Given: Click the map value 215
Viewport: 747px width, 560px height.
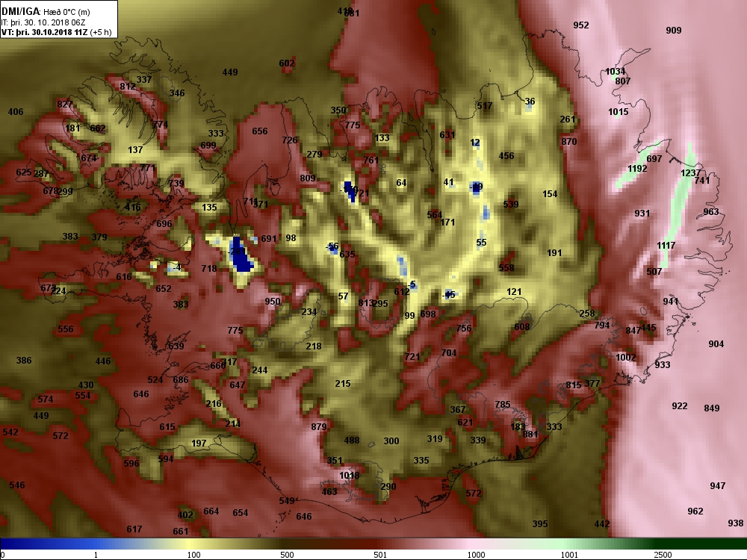Looking at the screenshot, I should pyautogui.click(x=343, y=383).
